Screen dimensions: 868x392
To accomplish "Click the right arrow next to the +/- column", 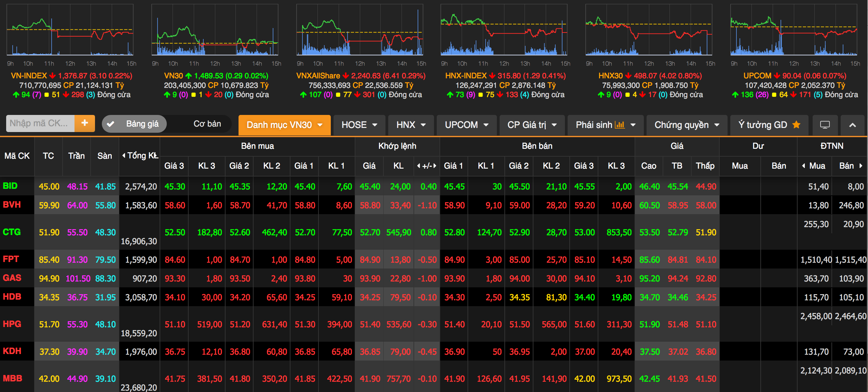I will pos(435,166).
